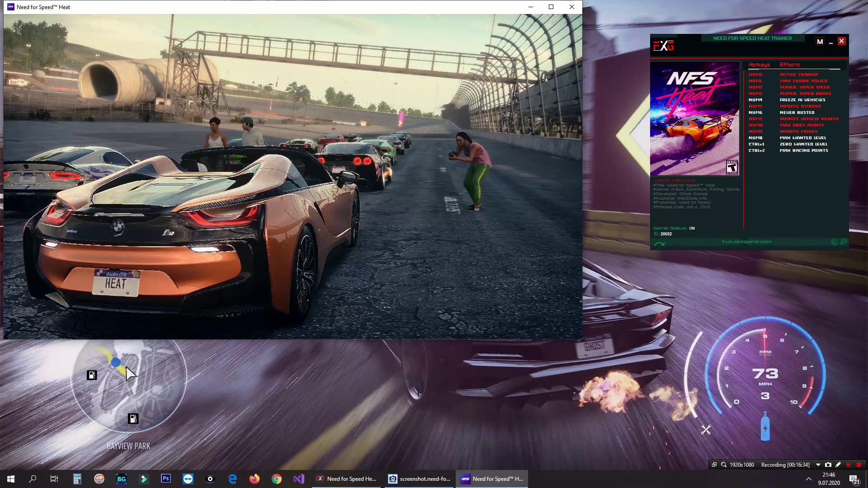Show hidden system tray icons

pos(808,479)
